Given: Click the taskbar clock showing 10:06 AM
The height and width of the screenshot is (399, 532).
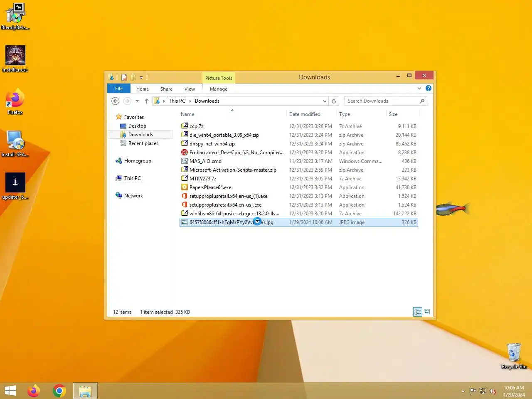Looking at the screenshot, I should (x=514, y=391).
